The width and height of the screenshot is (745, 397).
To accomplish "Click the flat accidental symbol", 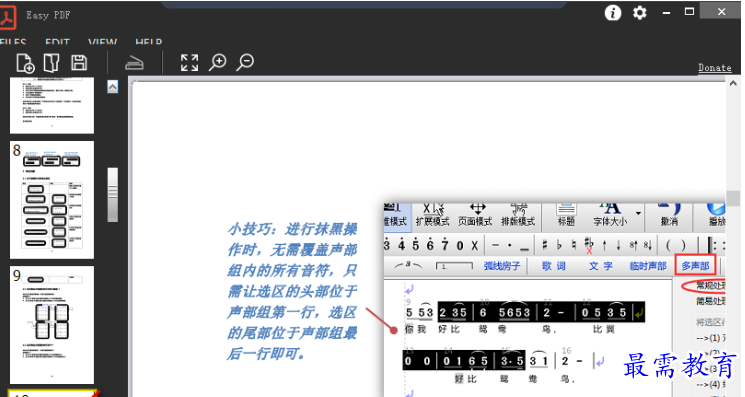I will pos(559,245).
